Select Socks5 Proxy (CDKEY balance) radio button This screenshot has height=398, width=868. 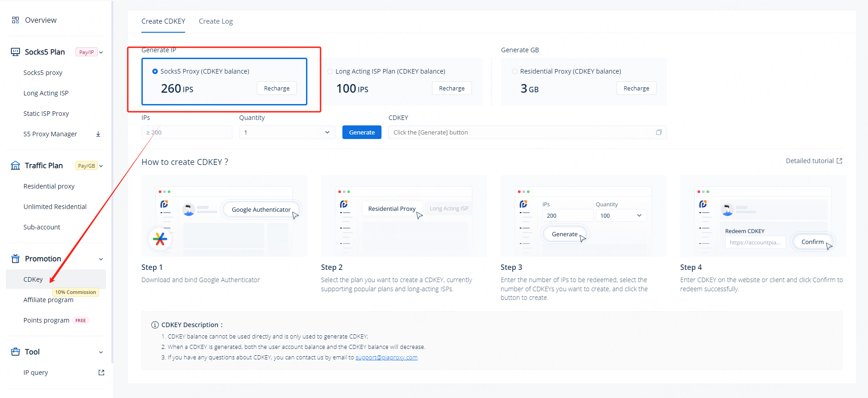tap(155, 71)
